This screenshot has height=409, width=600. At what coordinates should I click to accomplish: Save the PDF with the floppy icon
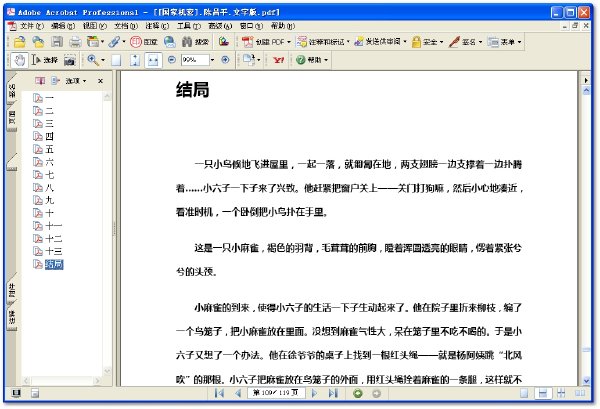57,42
